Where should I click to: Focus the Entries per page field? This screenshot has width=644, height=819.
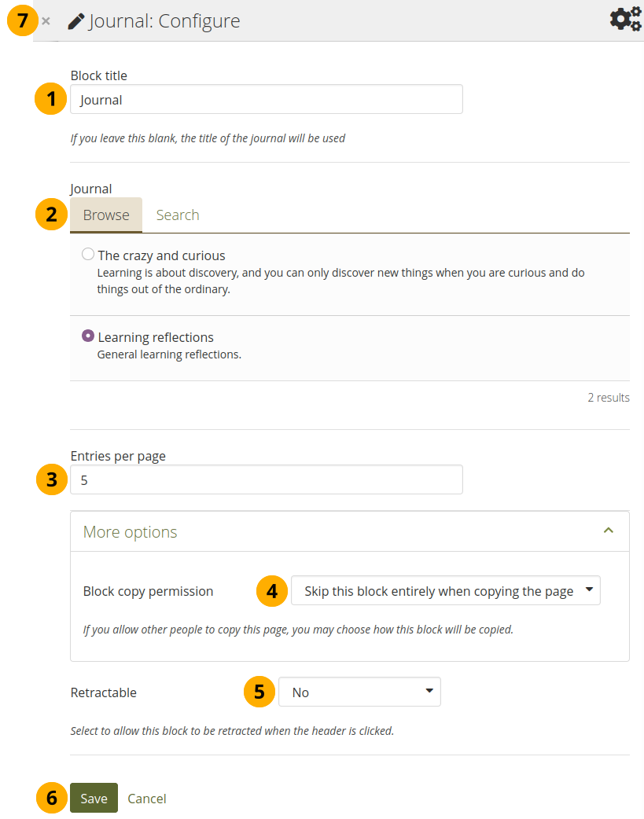click(x=267, y=479)
